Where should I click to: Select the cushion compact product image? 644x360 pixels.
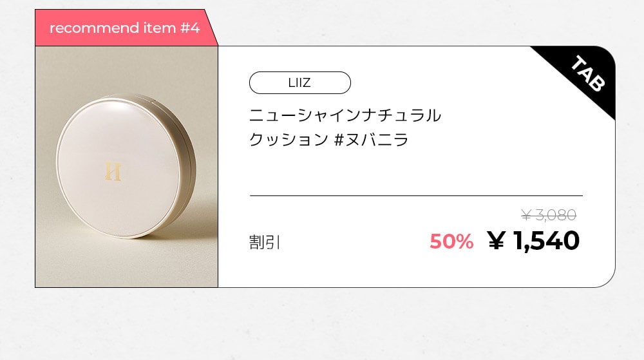pyautogui.click(x=126, y=166)
